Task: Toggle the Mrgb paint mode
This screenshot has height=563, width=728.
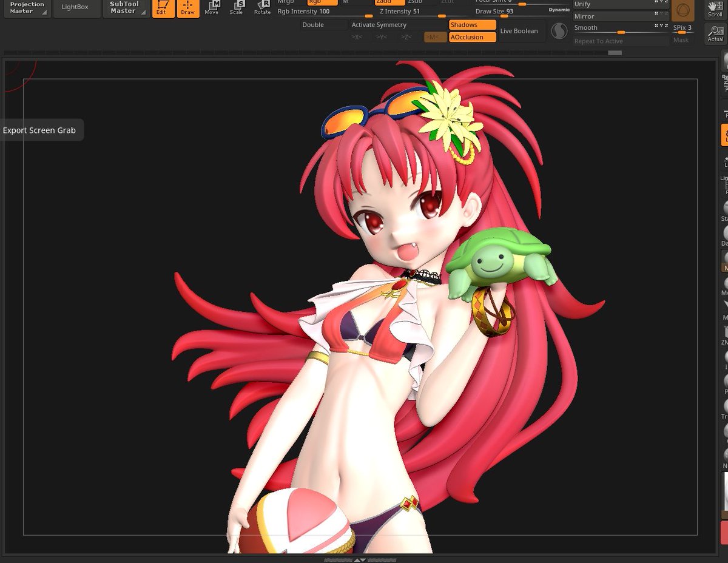Action: point(290,2)
